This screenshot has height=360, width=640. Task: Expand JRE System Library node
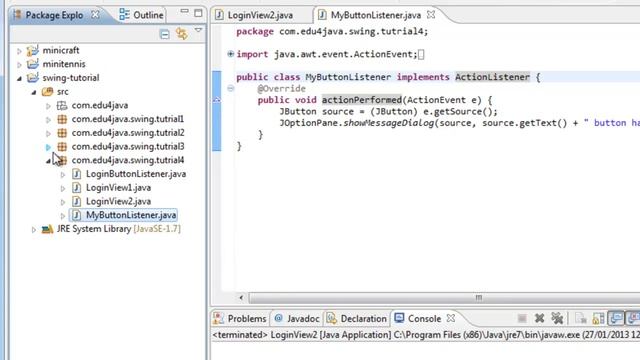34,229
